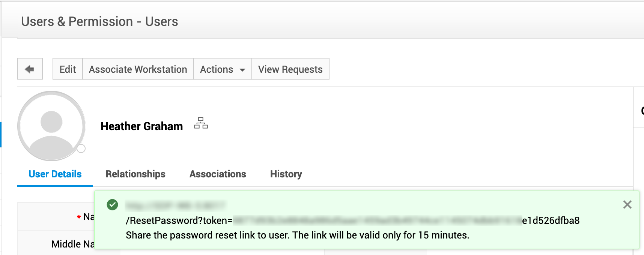This screenshot has width=644, height=255.
Task: Click the ResetPassword token link text
Action: pos(352,220)
